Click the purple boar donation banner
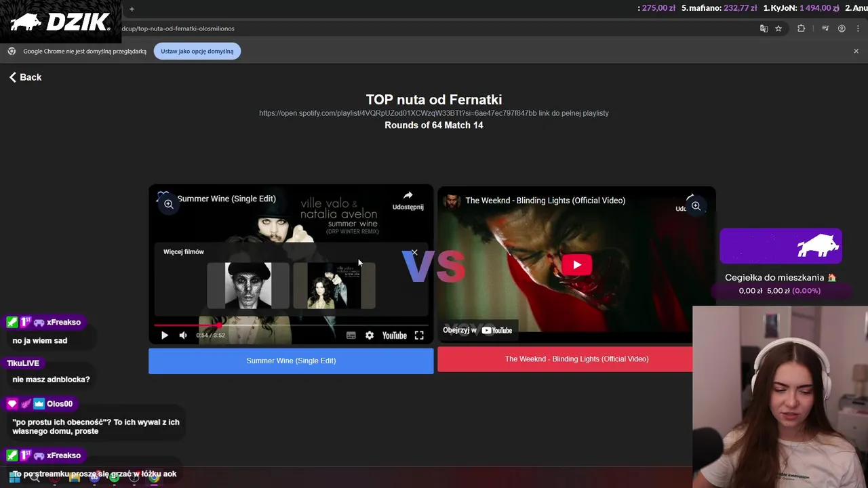The width and height of the screenshot is (868, 488). pos(781,245)
